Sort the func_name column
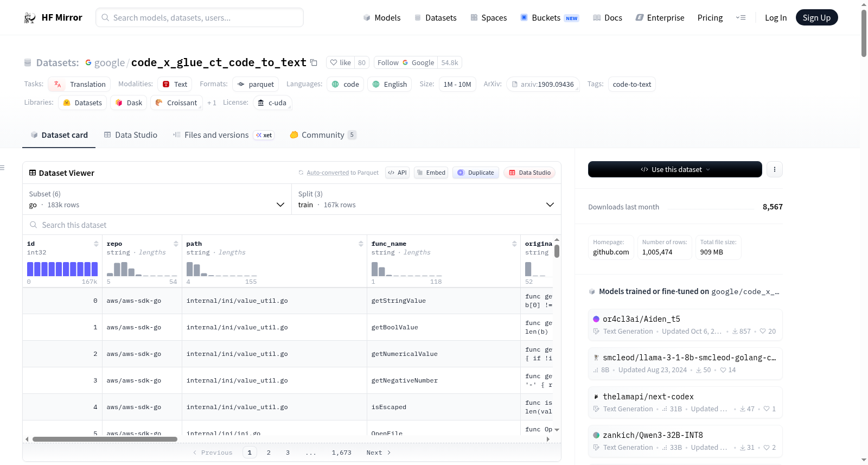 point(514,244)
